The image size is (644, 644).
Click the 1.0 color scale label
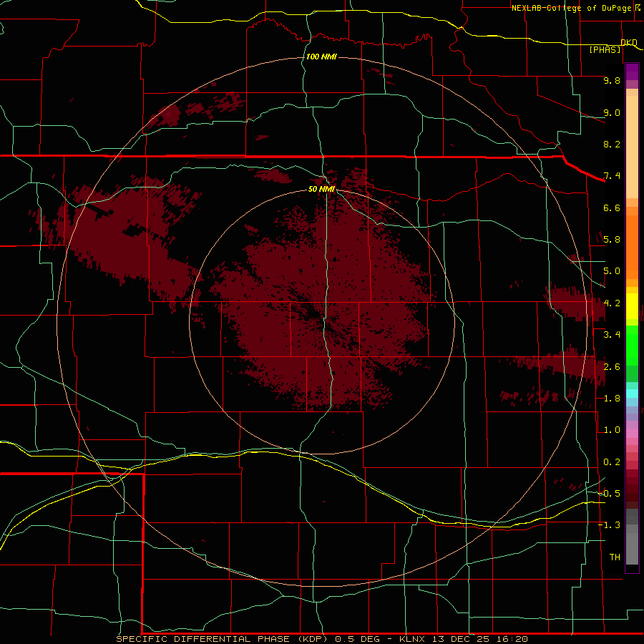point(612,430)
